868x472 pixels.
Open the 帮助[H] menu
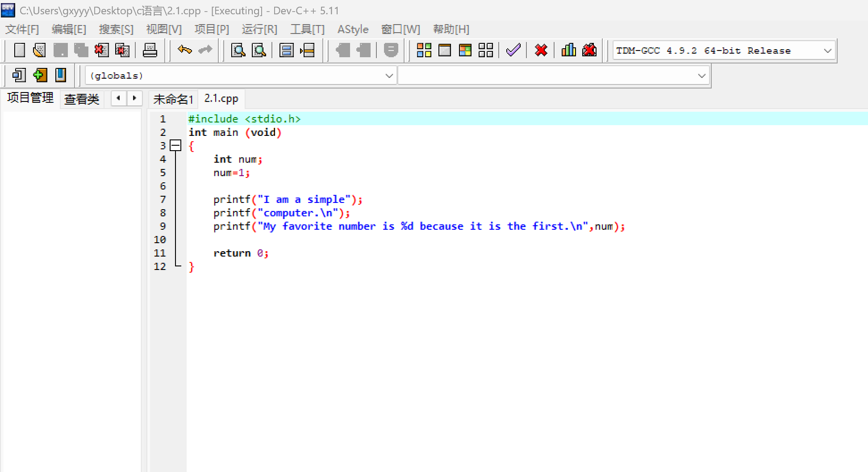[x=451, y=29]
